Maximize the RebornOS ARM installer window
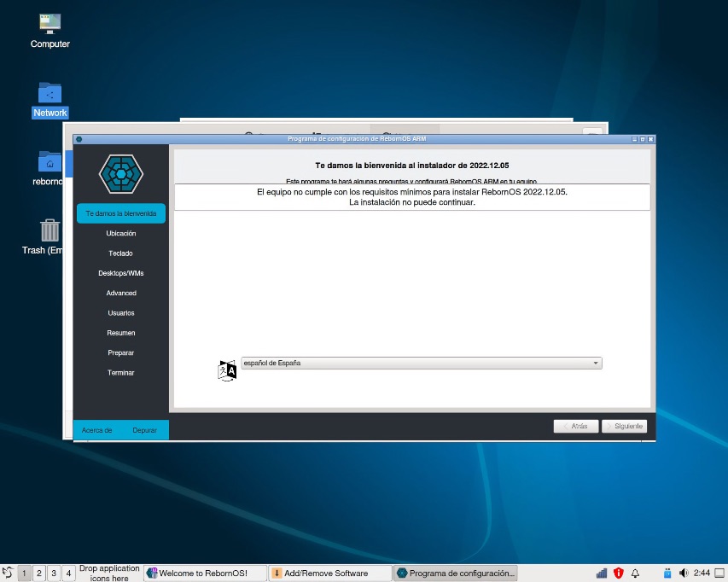Screen dimensions: 728x582 (643, 139)
